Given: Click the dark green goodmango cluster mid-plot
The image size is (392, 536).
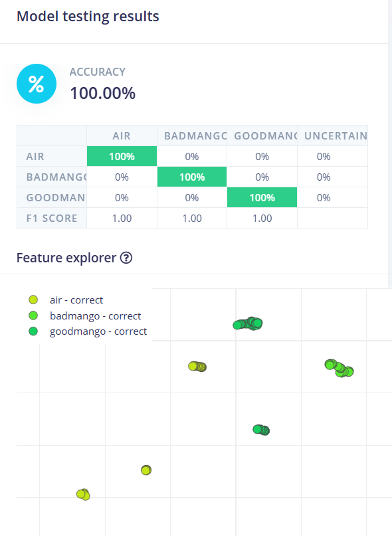Looking at the screenshot, I should pyautogui.click(x=261, y=430).
